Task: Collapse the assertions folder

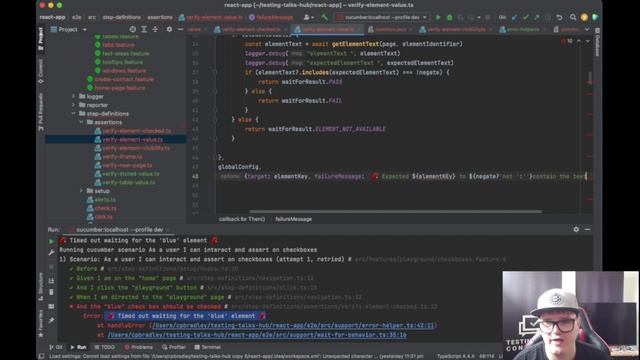Action: point(81,122)
